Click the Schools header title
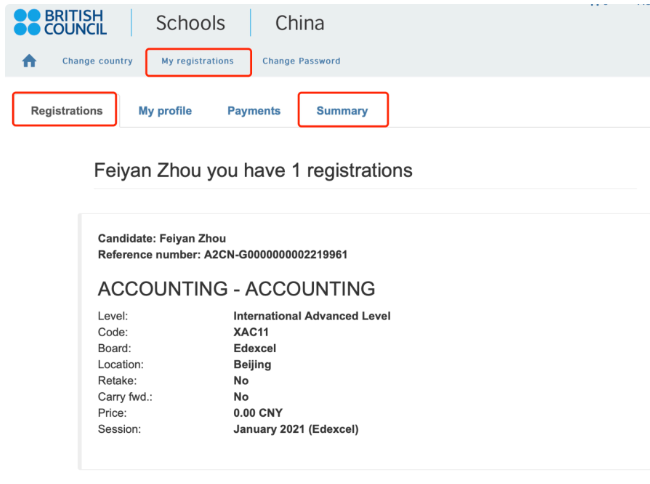The width and height of the screenshot is (650, 484). click(x=191, y=23)
